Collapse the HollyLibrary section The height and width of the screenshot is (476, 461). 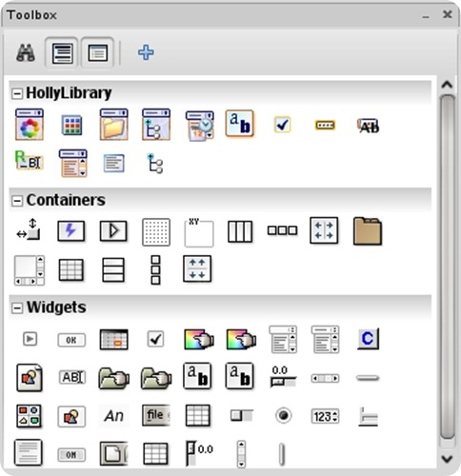point(17,93)
